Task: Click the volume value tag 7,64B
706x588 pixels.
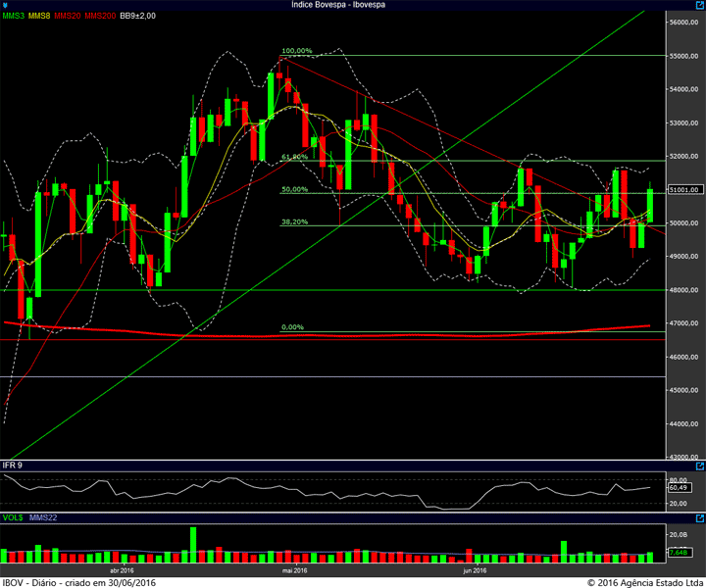Action: click(x=679, y=552)
